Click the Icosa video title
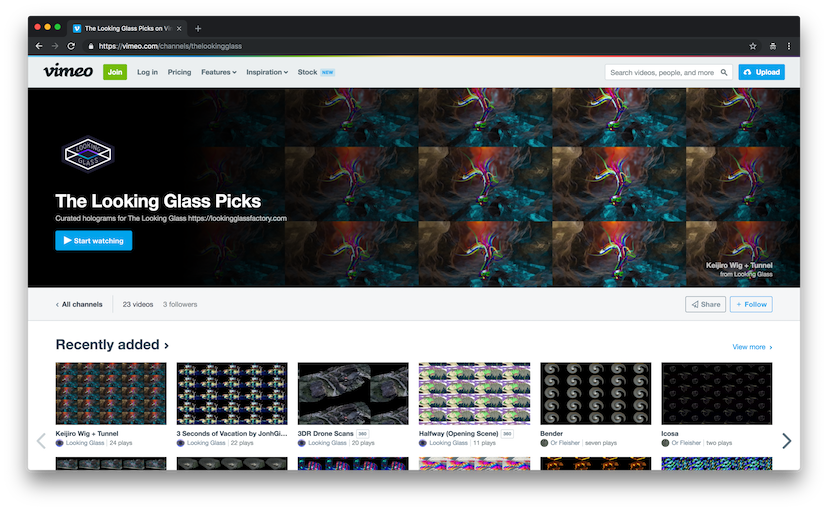 (670, 433)
